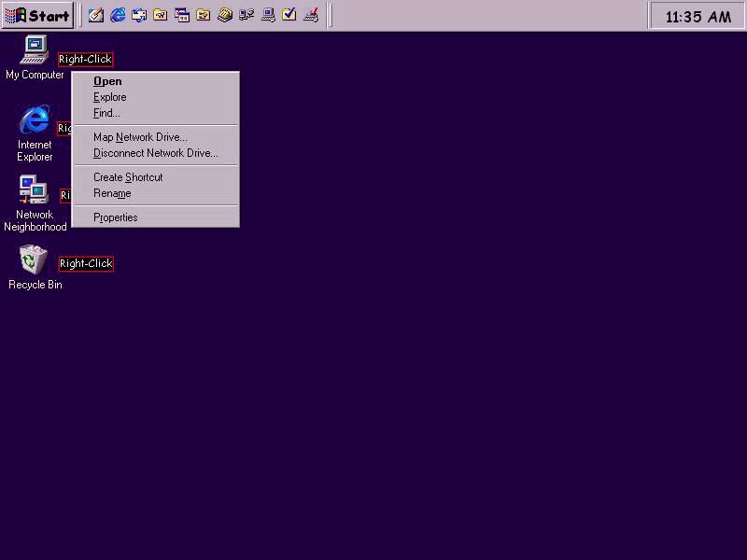The image size is (747, 560).
Task: Click the envelope with blue arrows icon
Action: coord(139,15)
